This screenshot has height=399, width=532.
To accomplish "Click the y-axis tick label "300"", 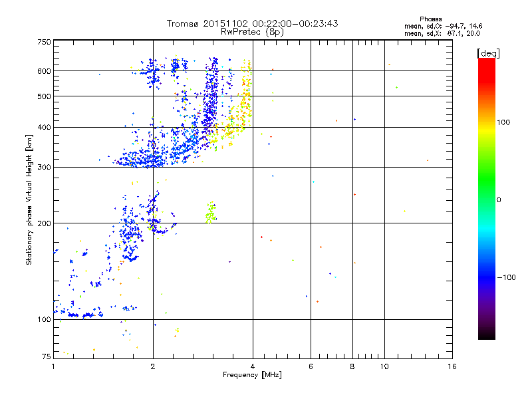I will (45, 167).
